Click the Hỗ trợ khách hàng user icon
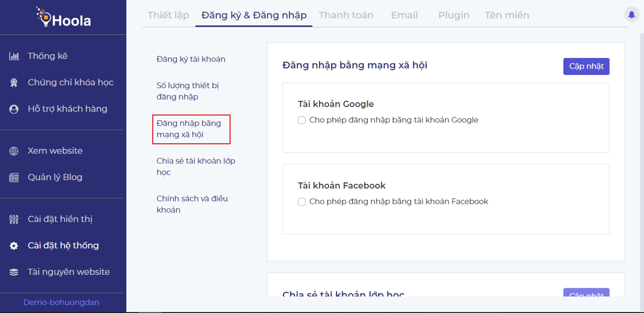The width and height of the screenshot is (644, 313). [14, 109]
